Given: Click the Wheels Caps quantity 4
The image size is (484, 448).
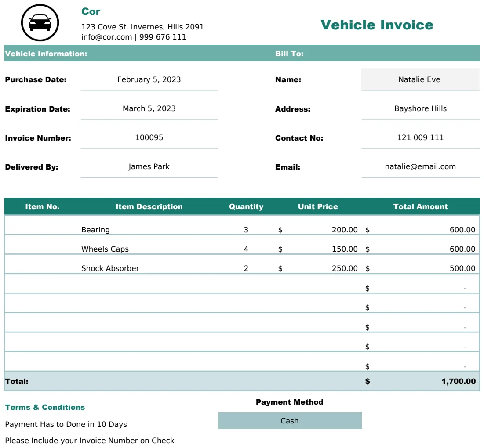Looking at the screenshot, I should 246,249.
